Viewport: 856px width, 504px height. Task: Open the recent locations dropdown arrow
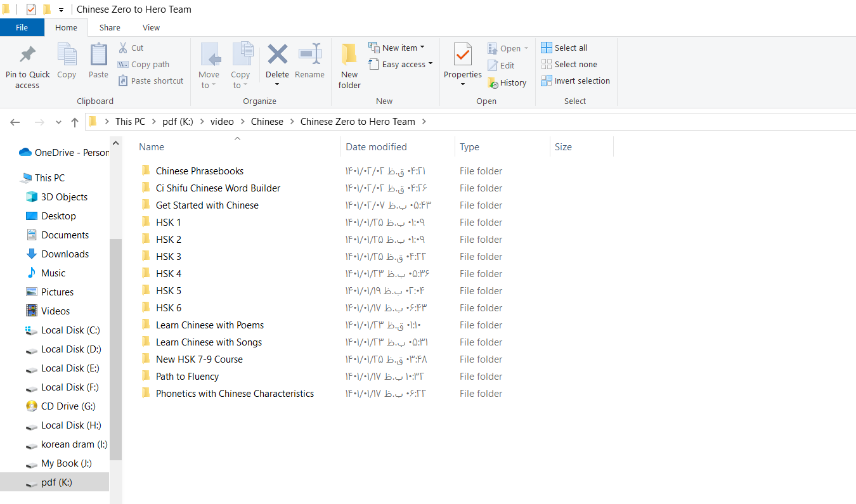(58, 122)
